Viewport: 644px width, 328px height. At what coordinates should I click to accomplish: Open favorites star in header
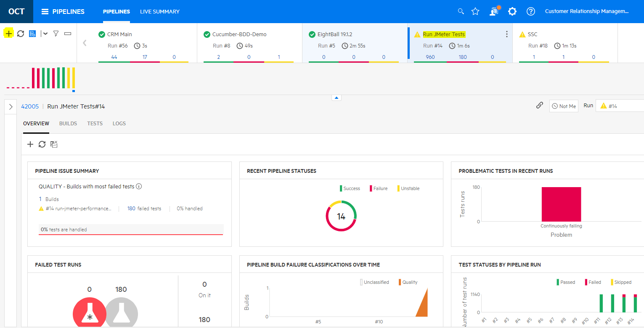coord(475,11)
